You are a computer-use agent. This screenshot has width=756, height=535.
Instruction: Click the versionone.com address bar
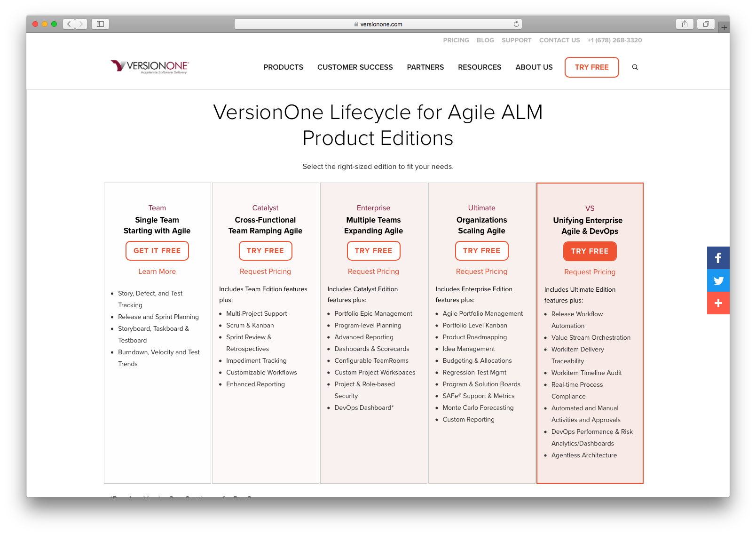pos(378,24)
